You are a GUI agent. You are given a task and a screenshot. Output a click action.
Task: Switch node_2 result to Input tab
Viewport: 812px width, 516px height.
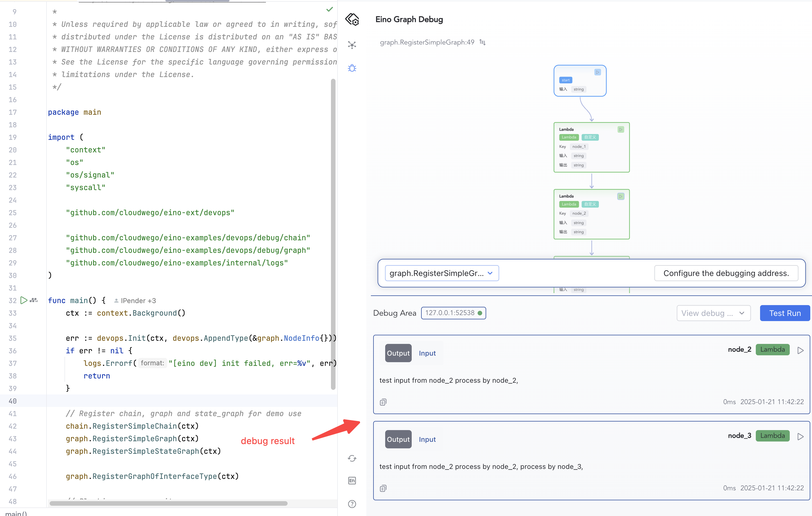coord(427,353)
